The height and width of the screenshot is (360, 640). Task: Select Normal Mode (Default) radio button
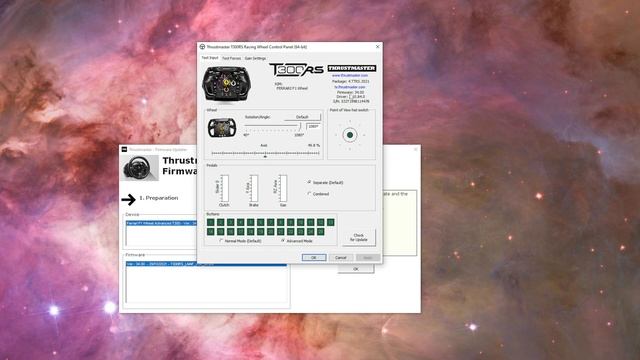240,241
